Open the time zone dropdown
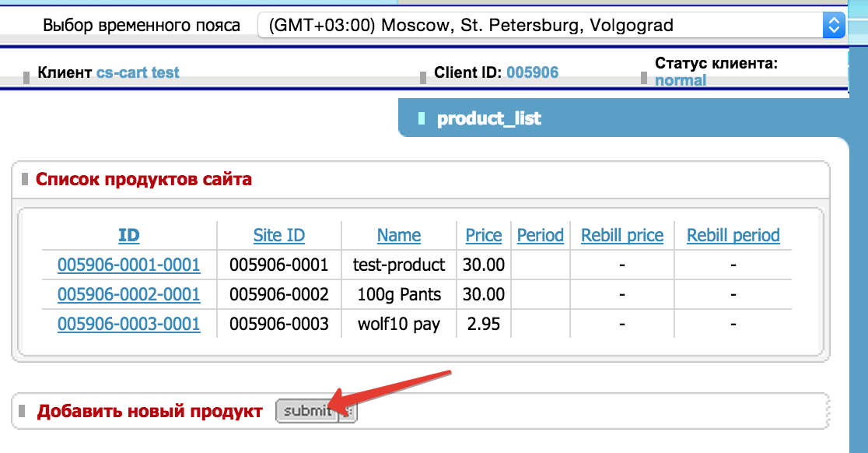 (551, 25)
